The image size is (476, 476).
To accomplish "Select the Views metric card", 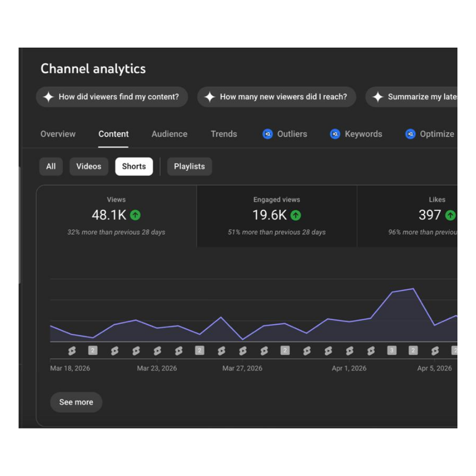I will coord(117,216).
